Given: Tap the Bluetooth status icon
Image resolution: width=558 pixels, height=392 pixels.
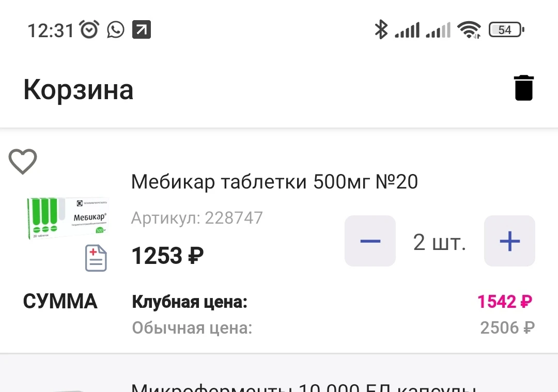Looking at the screenshot, I should pos(381,30).
